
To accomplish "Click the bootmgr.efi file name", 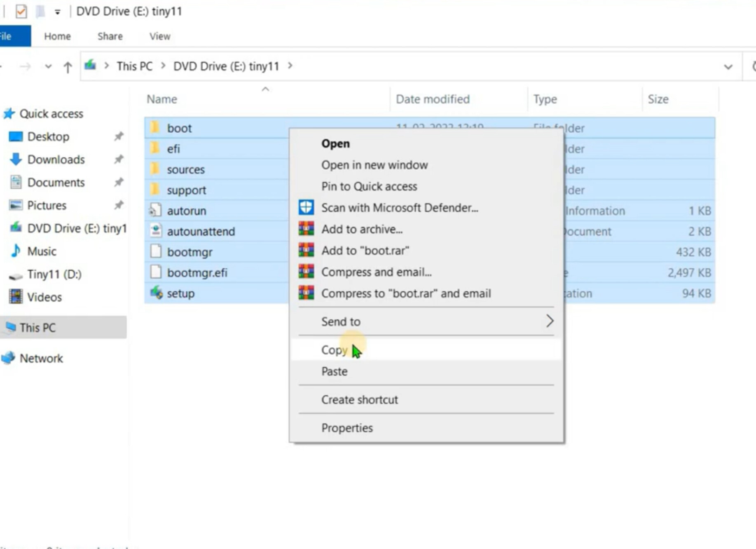I will click(x=197, y=272).
